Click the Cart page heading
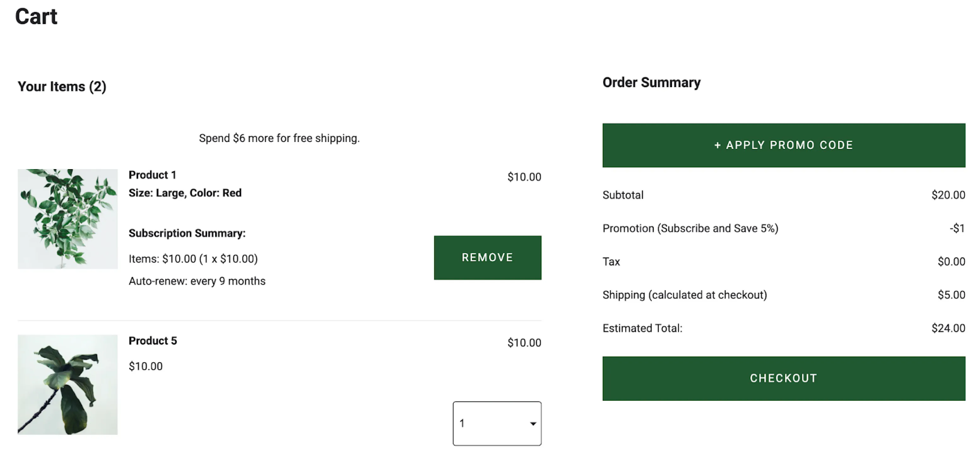 click(x=36, y=17)
